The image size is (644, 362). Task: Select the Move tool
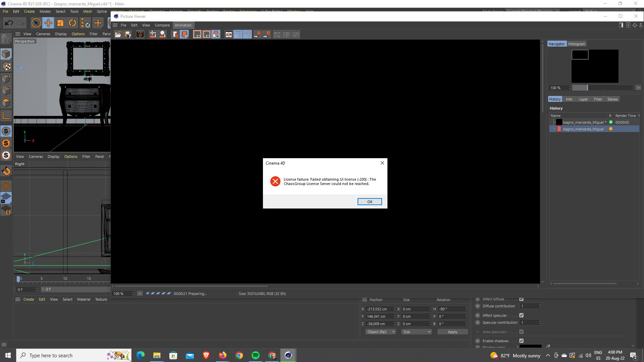(48, 23)
